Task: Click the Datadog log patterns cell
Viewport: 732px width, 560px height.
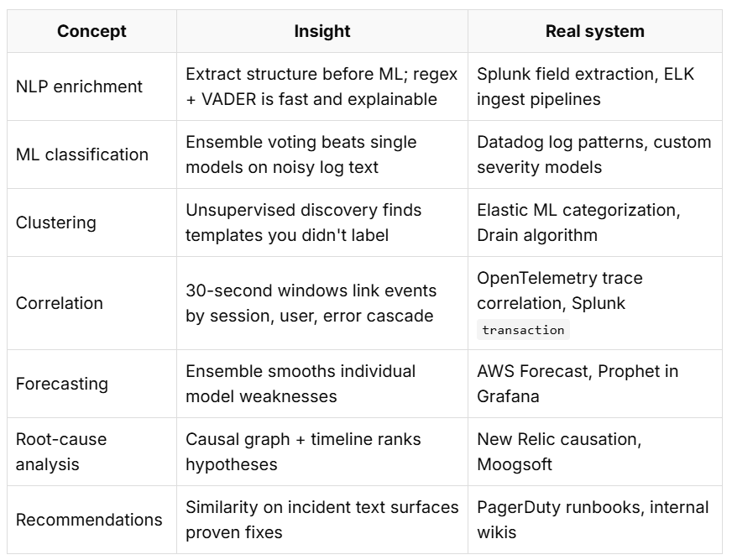Action: tap(595, 154)
